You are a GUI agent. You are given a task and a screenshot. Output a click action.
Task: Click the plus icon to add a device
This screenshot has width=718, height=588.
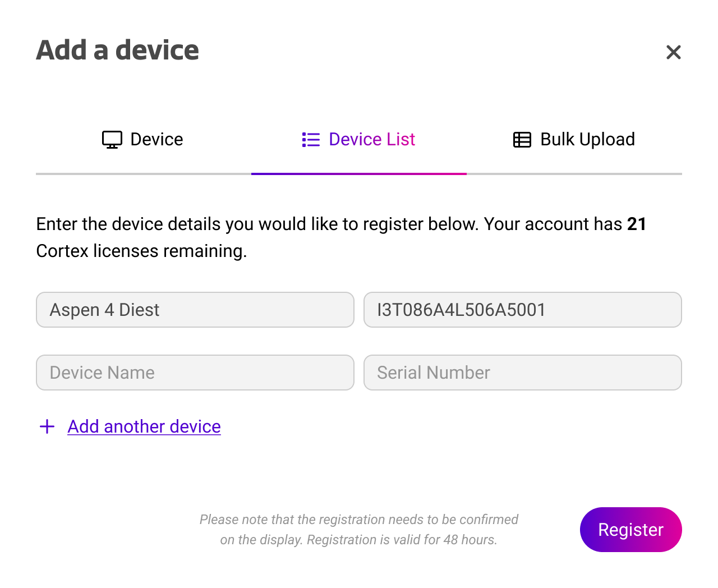47,426
